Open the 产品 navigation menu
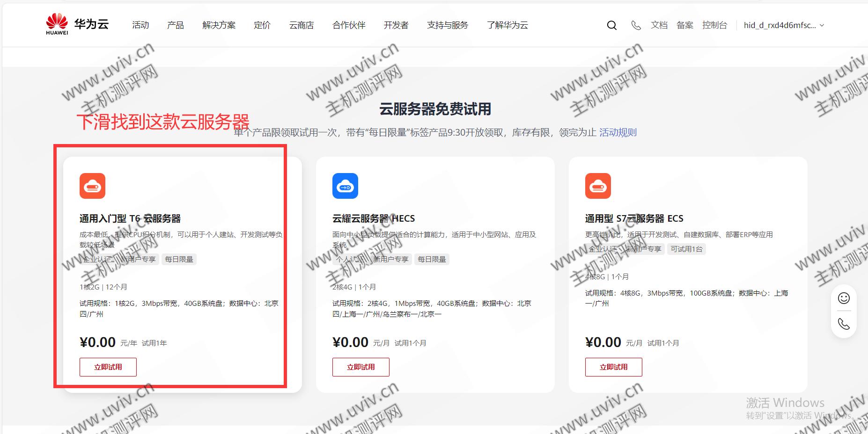868x434 pixels. pyautogui.click(x=175, y=25)
